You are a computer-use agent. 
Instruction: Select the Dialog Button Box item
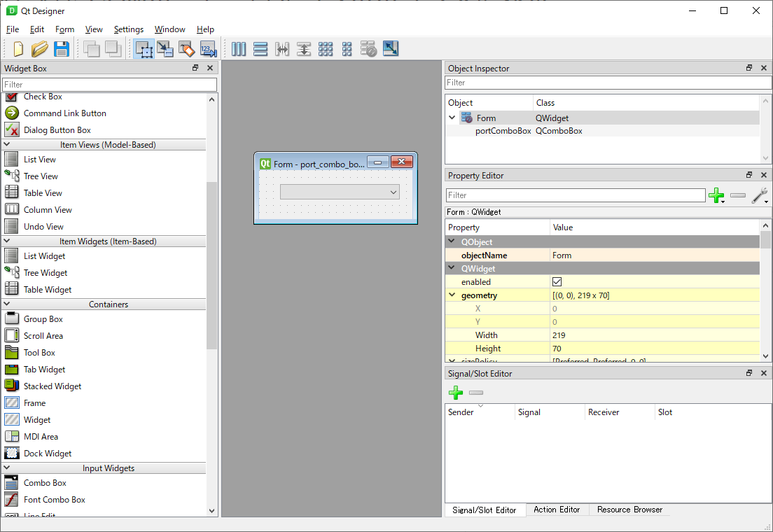coord(57,130)
